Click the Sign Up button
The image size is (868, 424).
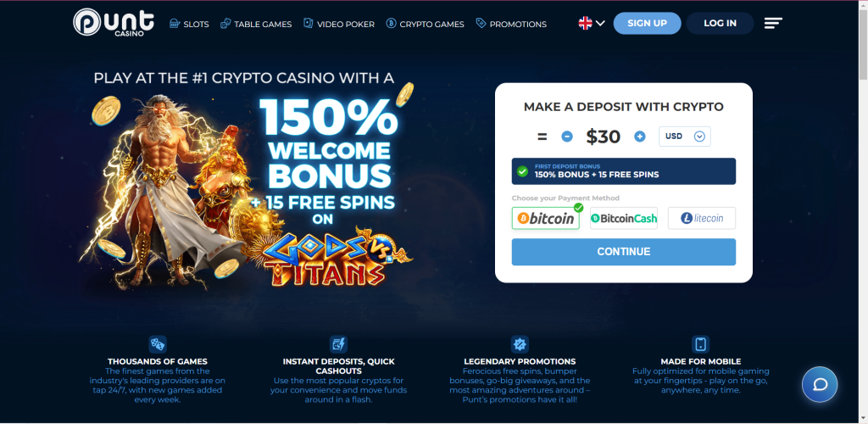coord(647,23)
